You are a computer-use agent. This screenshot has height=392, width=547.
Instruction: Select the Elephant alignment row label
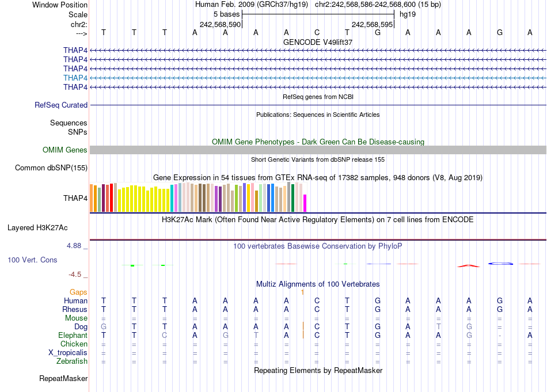point(73,335)
